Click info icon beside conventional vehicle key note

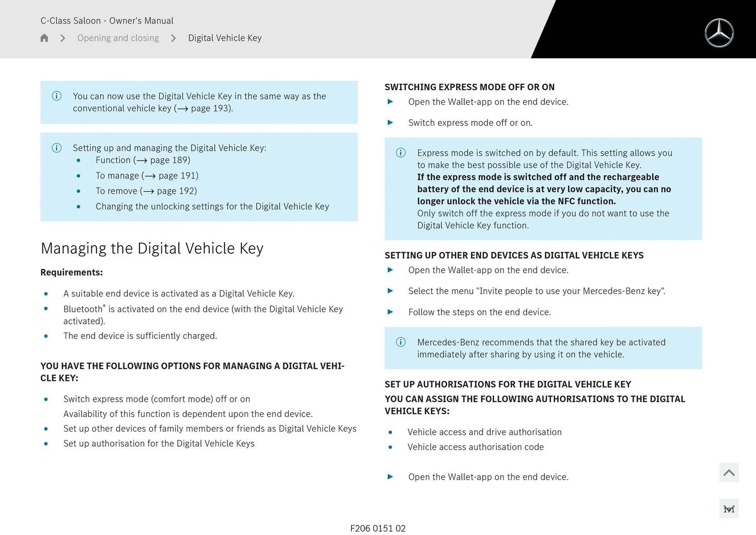click(x=56, y=96)
